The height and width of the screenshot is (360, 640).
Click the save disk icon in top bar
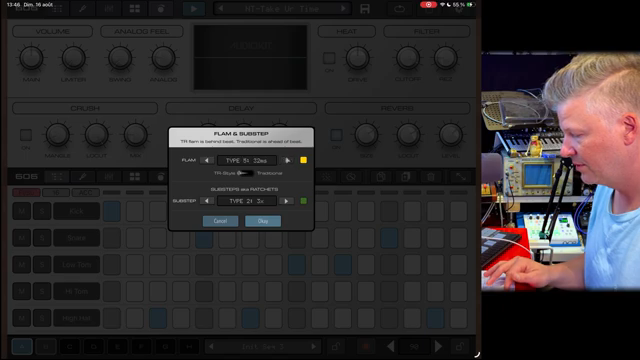[365, 9]
